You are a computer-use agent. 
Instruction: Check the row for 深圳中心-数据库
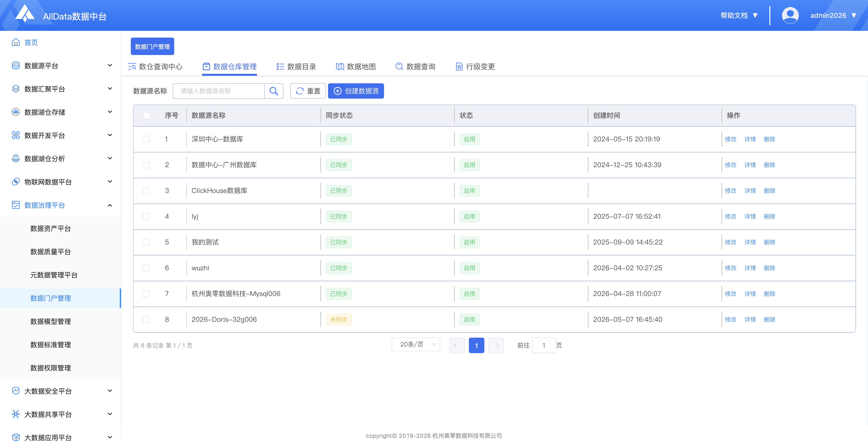click(x=146, y=139)
